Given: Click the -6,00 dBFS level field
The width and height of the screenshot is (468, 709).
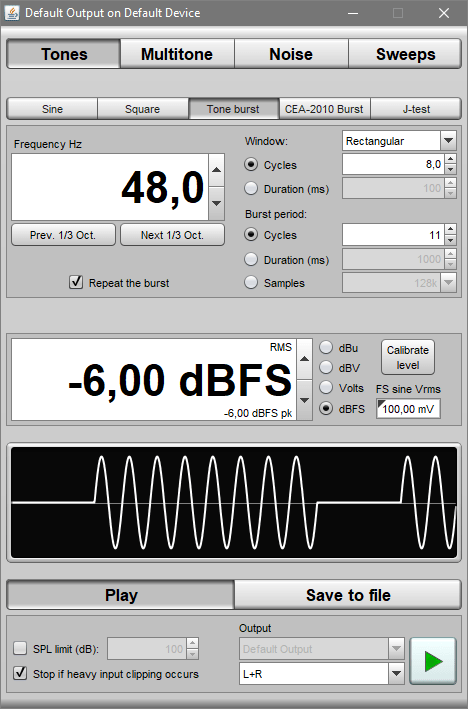Looking at the screenshot, I should 154,379.
